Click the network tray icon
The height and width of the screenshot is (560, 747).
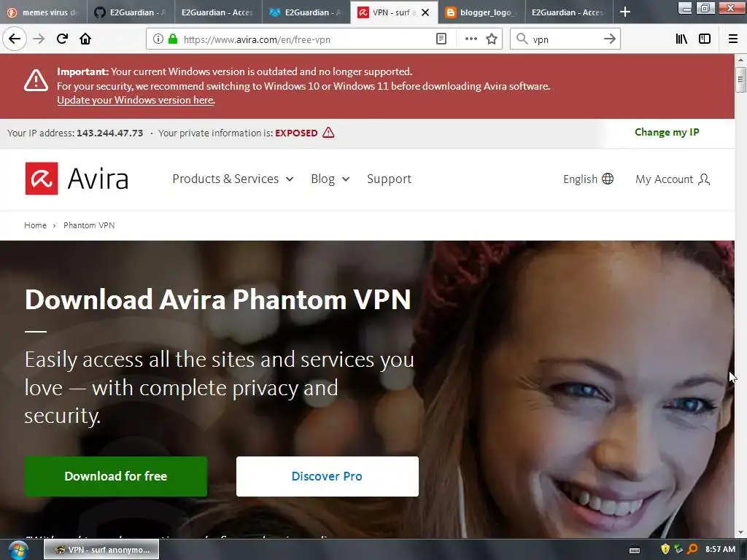(678, 549)
